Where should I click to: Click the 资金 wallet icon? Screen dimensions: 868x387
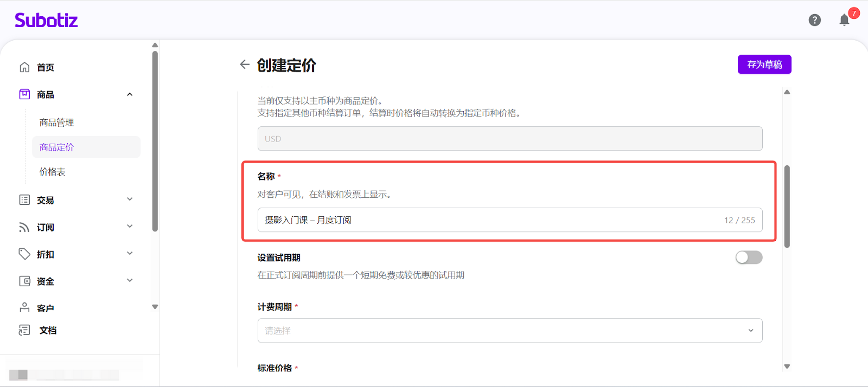pos(24,281)
